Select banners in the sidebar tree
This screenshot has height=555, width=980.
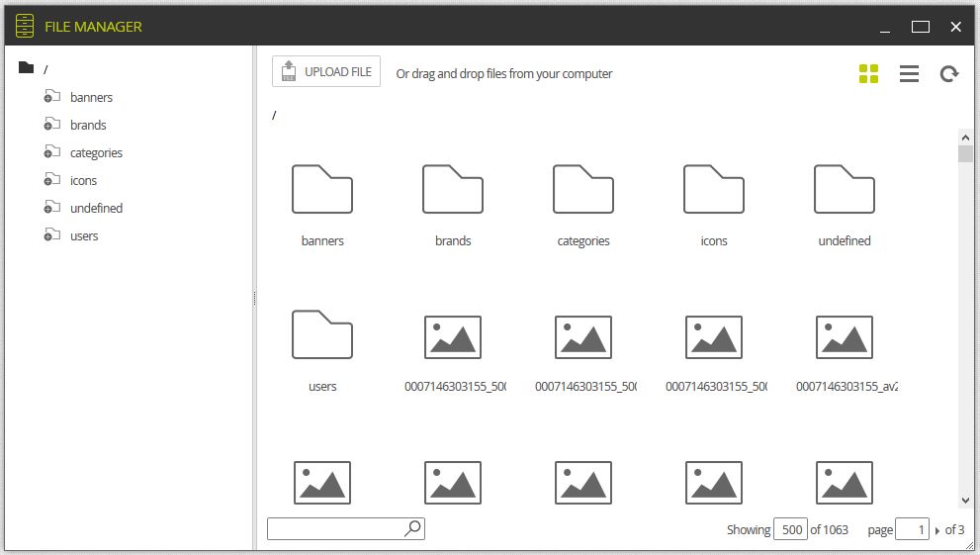point(91,98)
